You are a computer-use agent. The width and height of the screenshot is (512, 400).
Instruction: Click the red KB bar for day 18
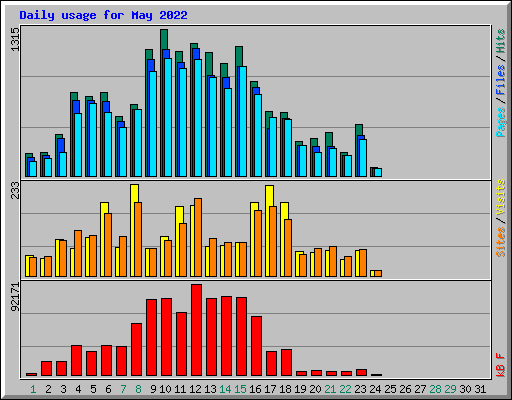click(287, 363)
